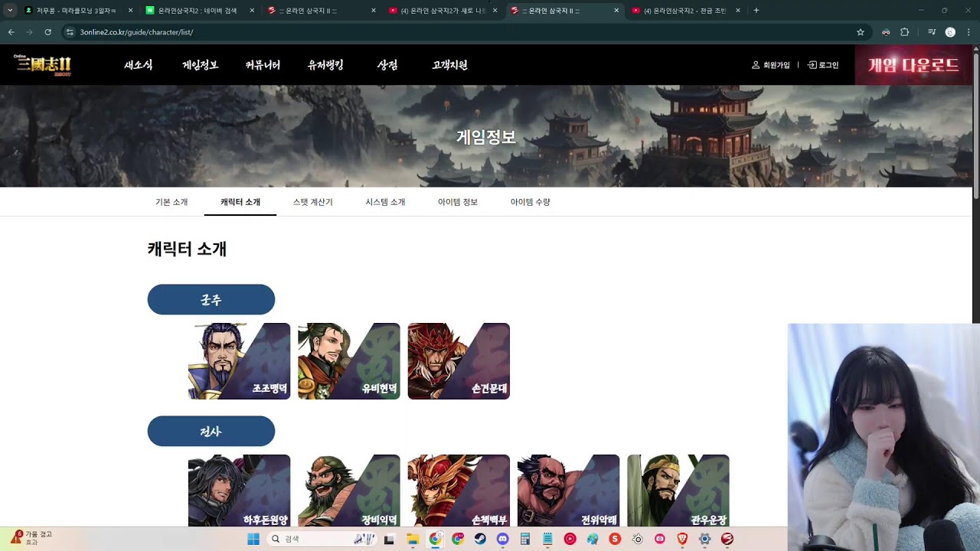Open the red S taskbar app icon
Viewport: 980px width, 551px height.
(x=615, y=539)
